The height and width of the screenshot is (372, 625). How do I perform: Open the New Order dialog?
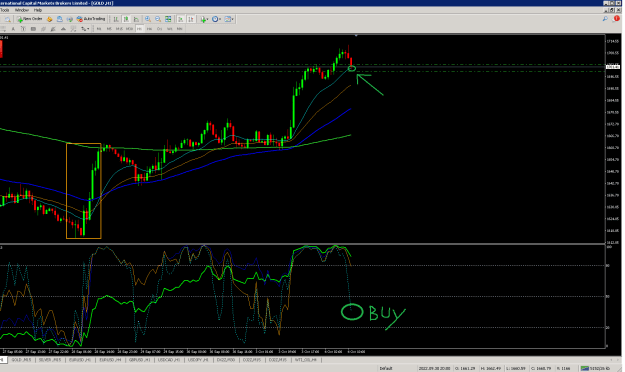pyautogui.click(x=29, y=19)
